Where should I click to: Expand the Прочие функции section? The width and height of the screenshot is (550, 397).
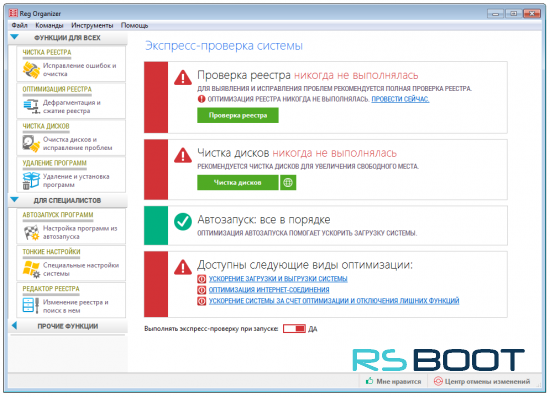click(x=14, y=325)
